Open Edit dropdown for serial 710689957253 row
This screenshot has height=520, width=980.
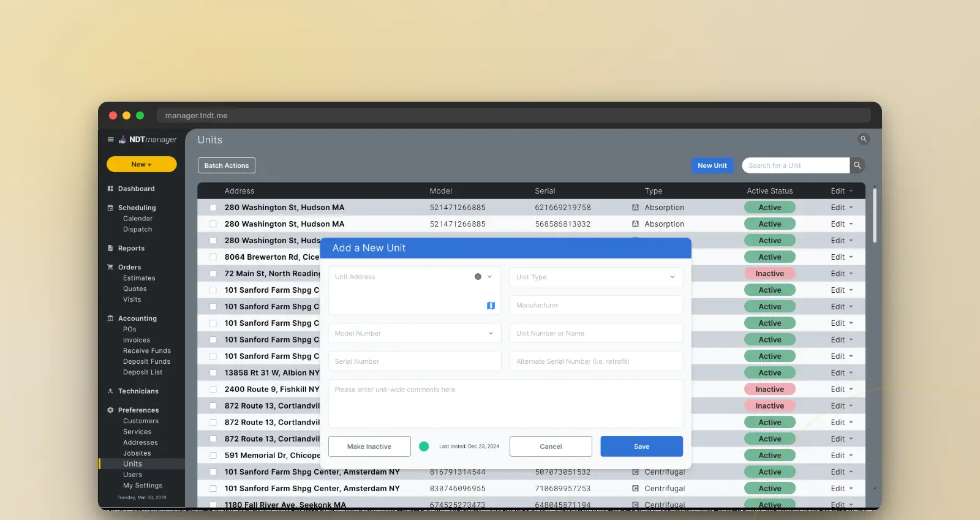pos(842,489)
